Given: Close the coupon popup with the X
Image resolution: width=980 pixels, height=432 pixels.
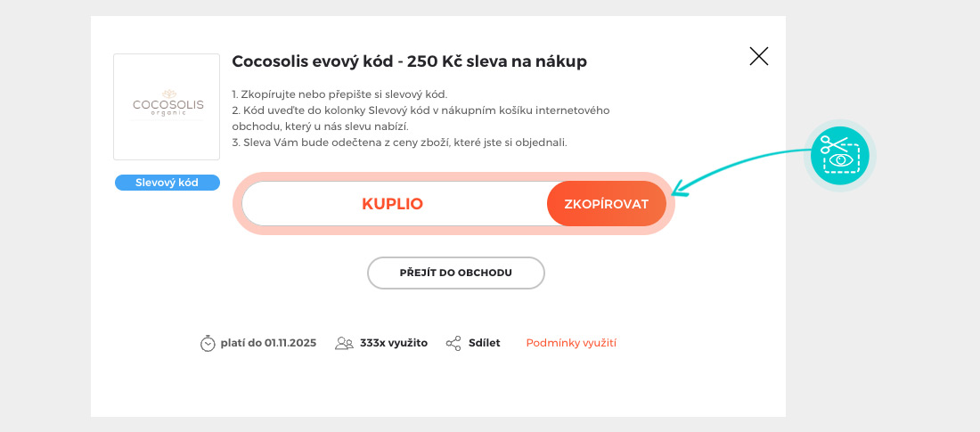Looking at the screenshot, I should (758, 57).
